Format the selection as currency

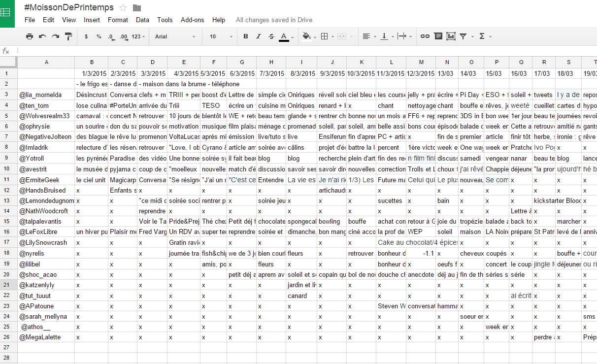click(86, 36)
